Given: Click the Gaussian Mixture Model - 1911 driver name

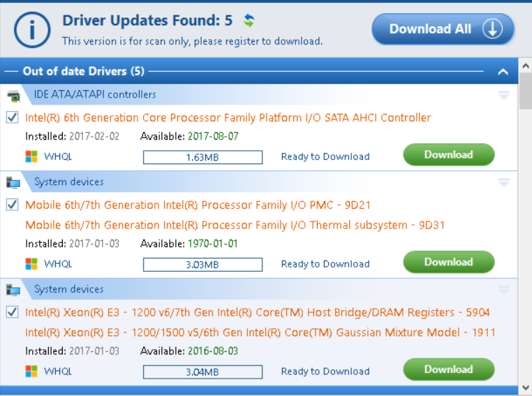Looking at the screenshot, I should pyautogui.click(x=260, y=332).
